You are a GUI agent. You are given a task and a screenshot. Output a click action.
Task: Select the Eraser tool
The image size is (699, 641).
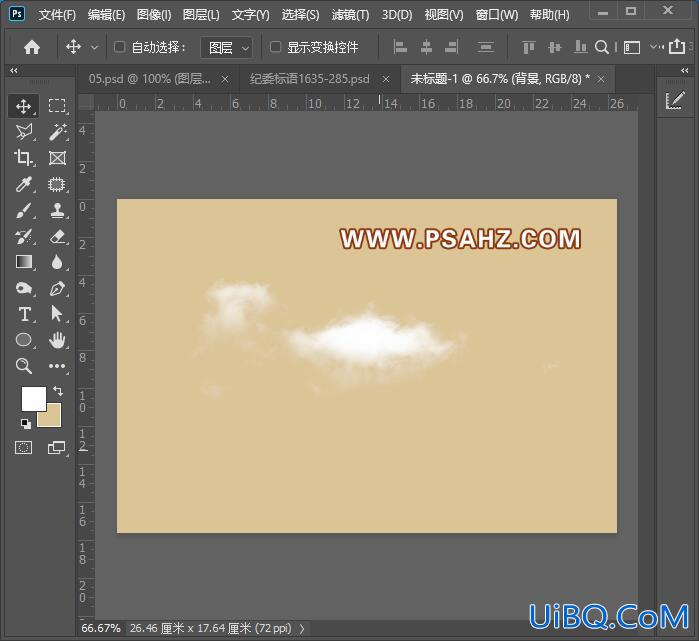[x=57, y=236]
